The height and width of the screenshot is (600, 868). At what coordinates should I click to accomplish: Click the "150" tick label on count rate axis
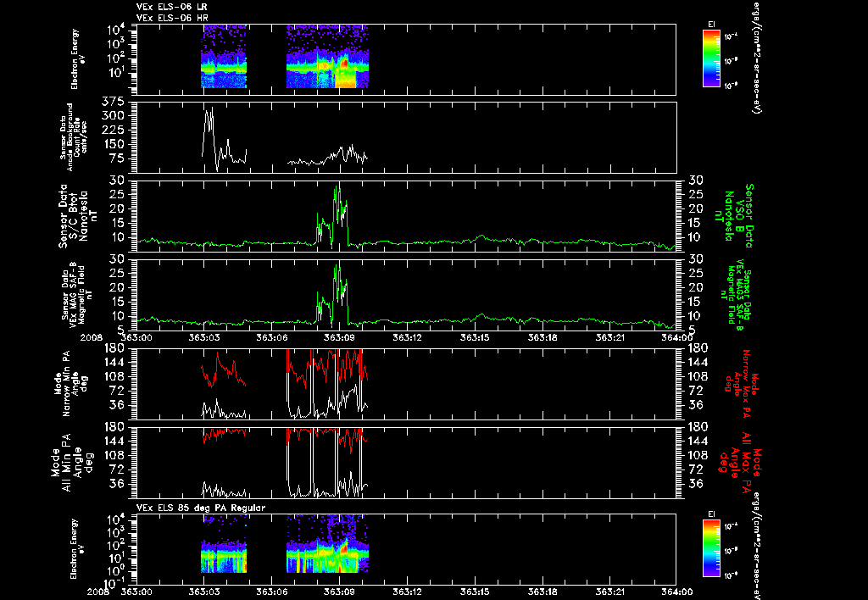114,144
